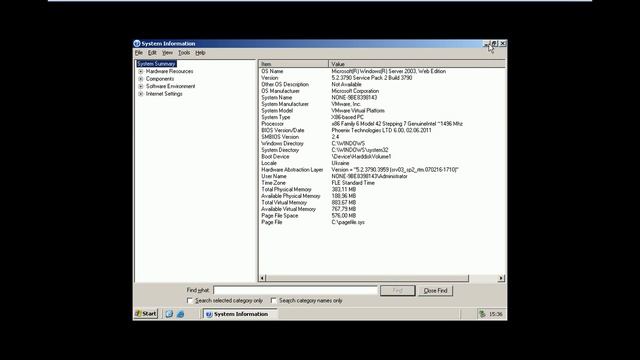Click the taskbar clock showing 15:36
640x360 pixels.
[x=496, y=314]
